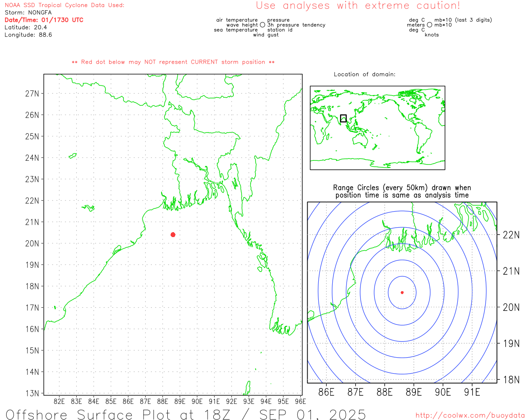Click the 'Storm: NONGFA' text
This screenshot has height=420, width=525.
pos(28,13)
